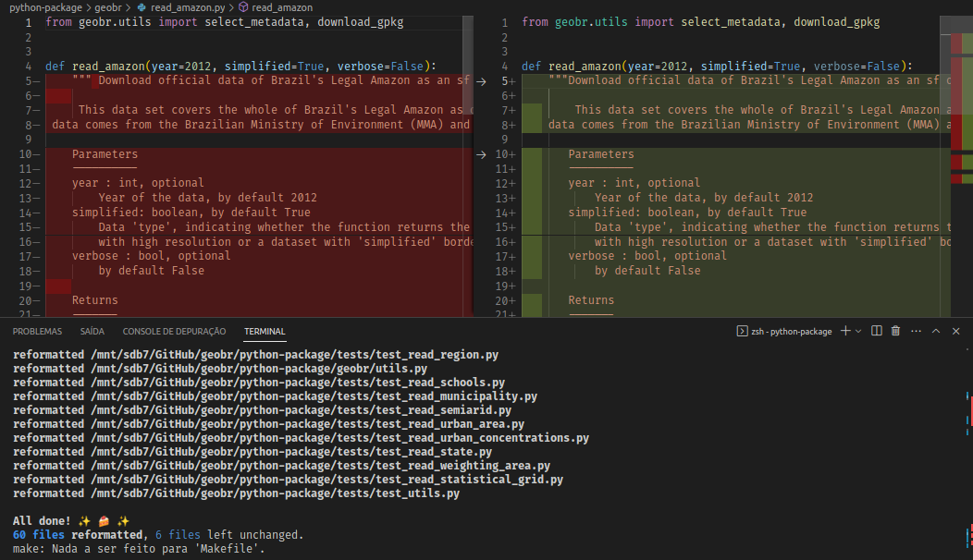This screenshot has height=560, width=973.
Task: Switch to the PROBLEMAS tab
Action: coord(37,331)
